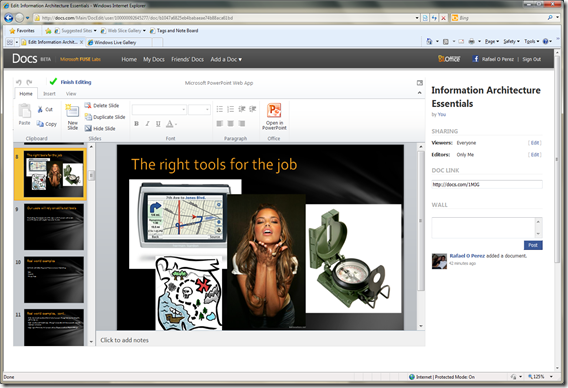Open My Docs in navigation bar
Screen dimensions: 568x388
click(154, 59)
